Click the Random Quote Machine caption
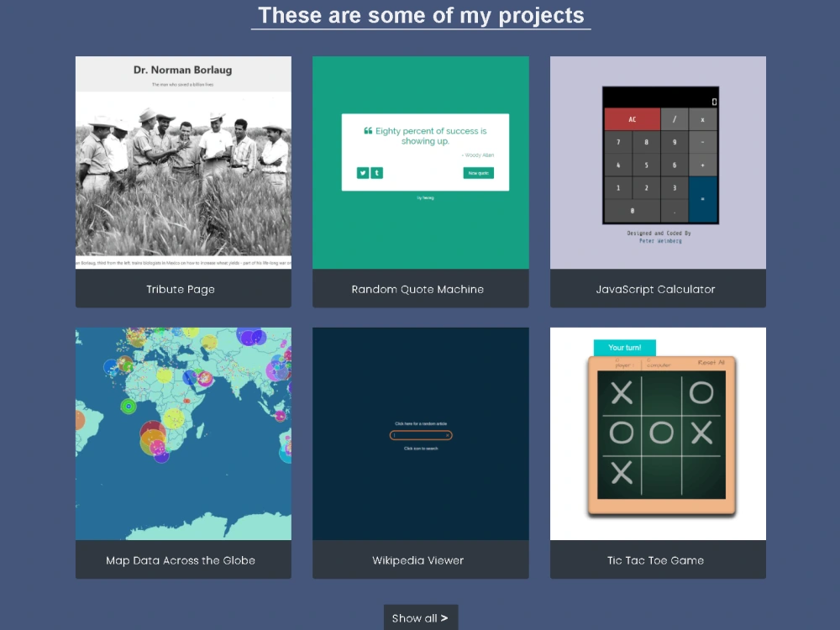This screenshot has width=840, height=630. [x=417, y=289]
